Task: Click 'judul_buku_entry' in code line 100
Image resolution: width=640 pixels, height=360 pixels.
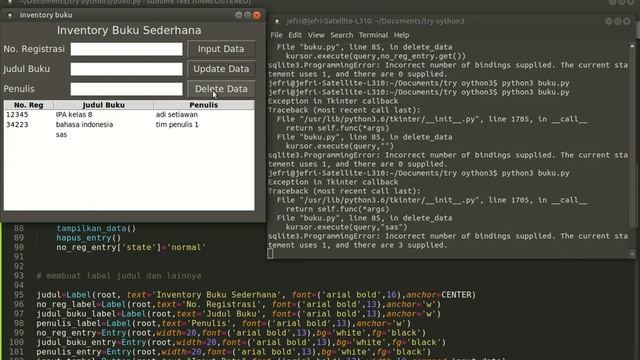Action: (76, 342)
